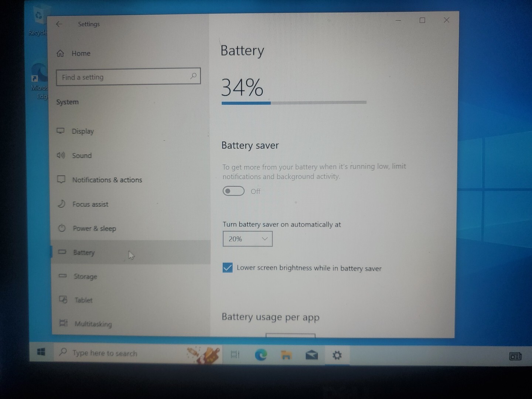This screenshot has height=399, width=532.
Task: Click the Battery sidebar icon
Action: 62,252
